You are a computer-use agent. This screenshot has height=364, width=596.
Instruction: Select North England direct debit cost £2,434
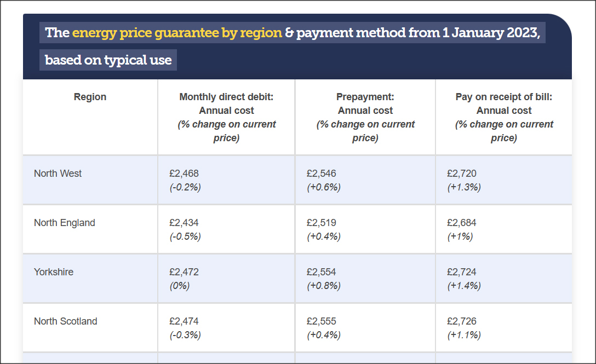(x=184, y=223)
